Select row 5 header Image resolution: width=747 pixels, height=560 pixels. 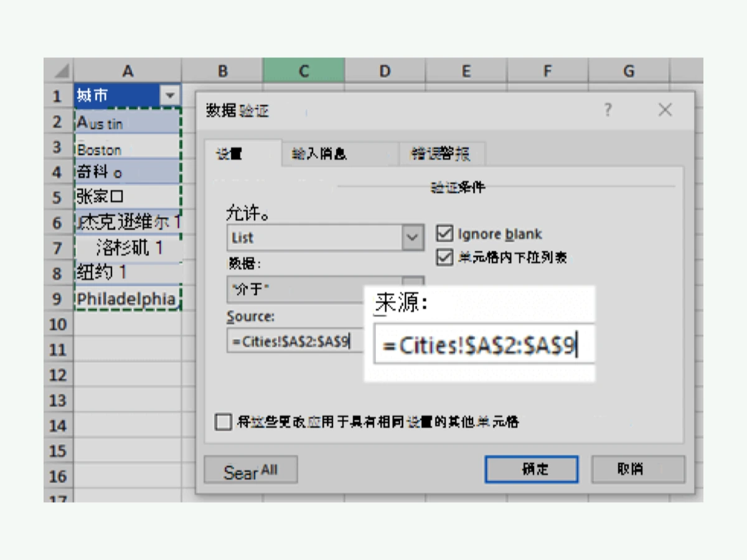(58, 197)
